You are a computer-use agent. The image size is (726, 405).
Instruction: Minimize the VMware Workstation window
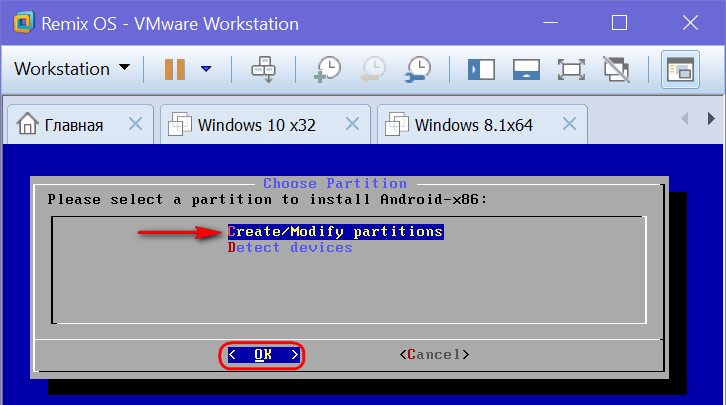tap(550, 23)
